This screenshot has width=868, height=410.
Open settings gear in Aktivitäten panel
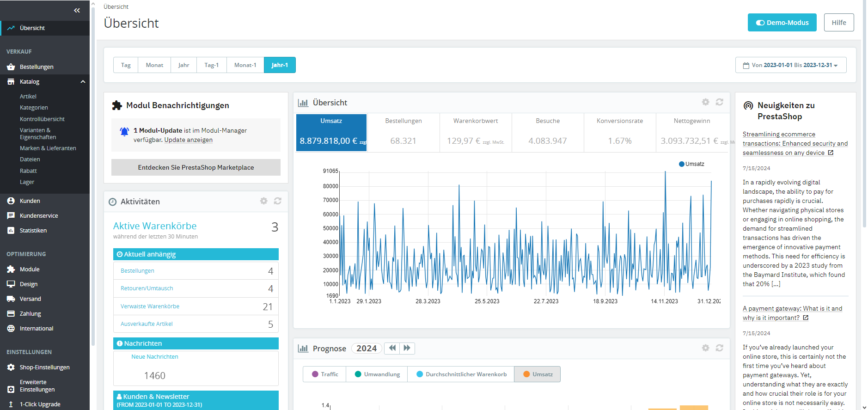tap(264, 201)
